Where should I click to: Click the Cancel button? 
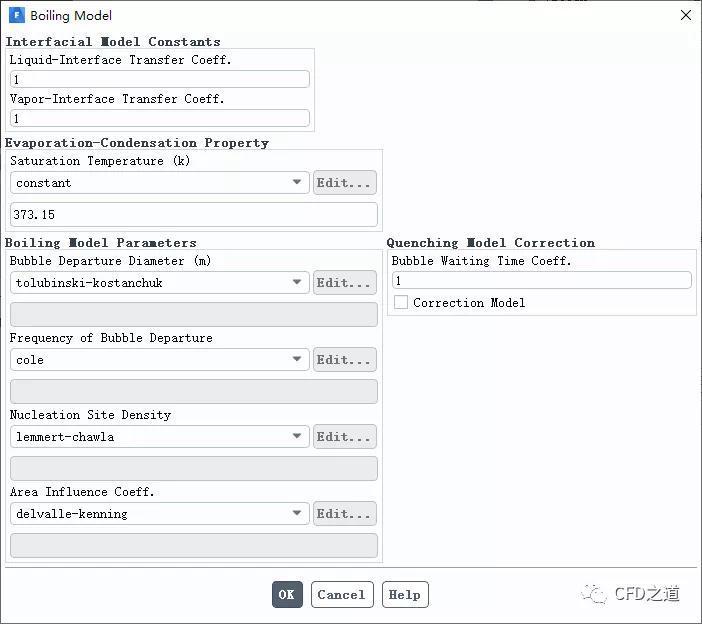tap(342, 594)
